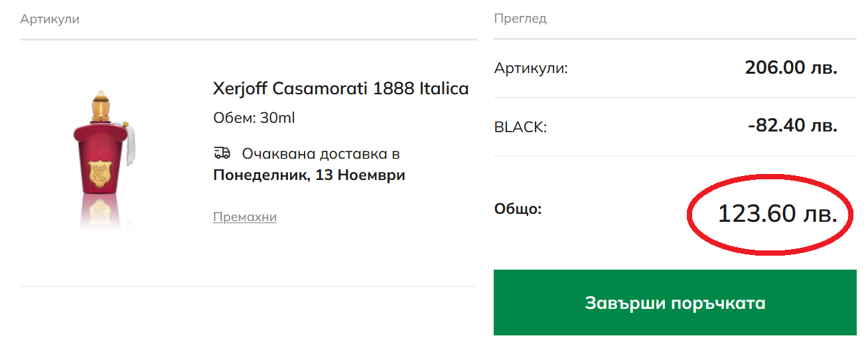Screen dimensions: 868x350
Task: Click the Общо: total label
Action: [518, 209]
